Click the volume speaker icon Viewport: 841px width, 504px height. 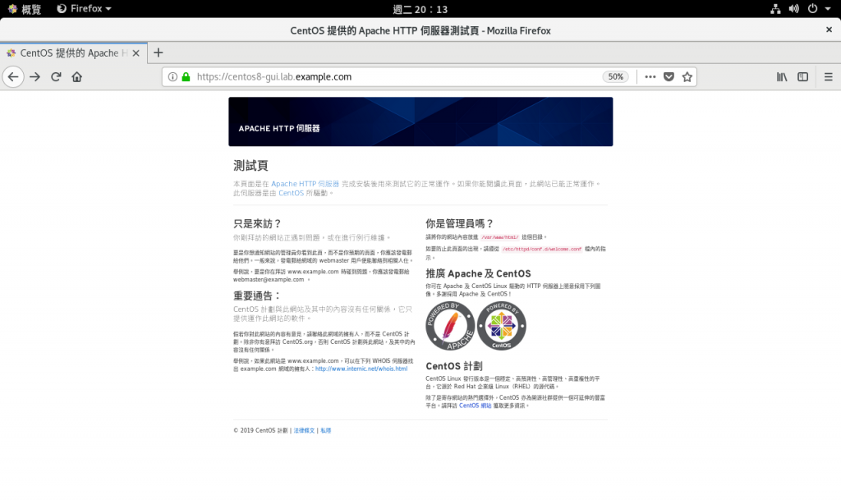[x=794, y=8]
